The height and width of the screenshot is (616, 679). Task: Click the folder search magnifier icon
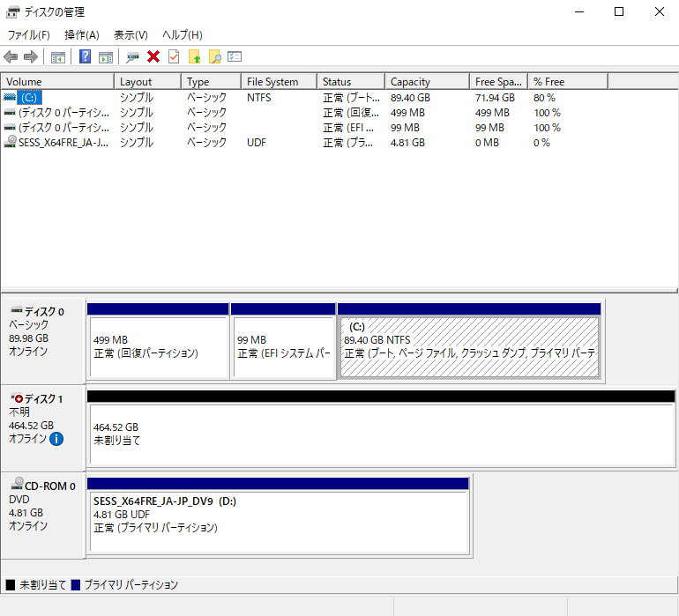215,56
